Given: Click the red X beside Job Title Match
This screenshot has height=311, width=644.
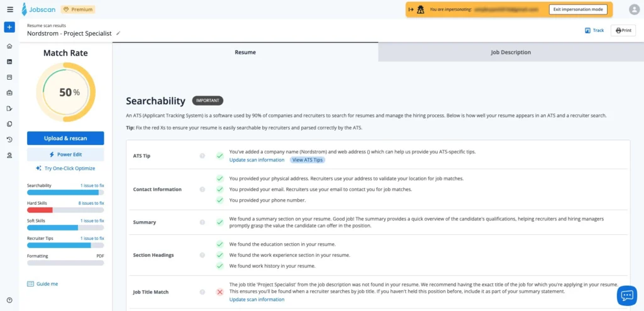Looking at the screenshot, I should pos(219,292).
